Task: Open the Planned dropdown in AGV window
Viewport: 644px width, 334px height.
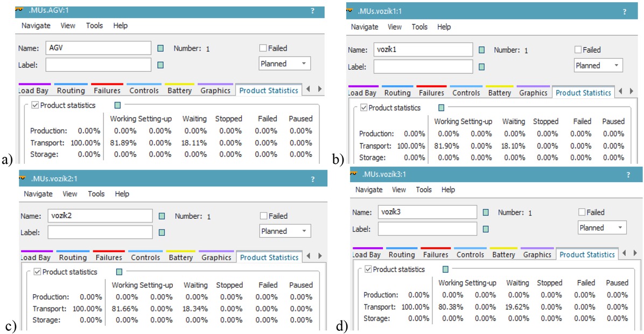Action: coord(284,64)
